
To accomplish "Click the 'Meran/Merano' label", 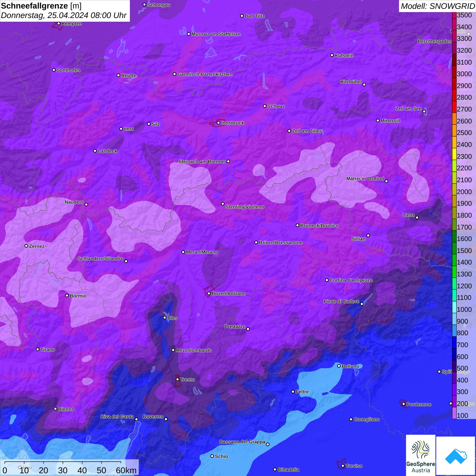I will click(x=202, y=252).
